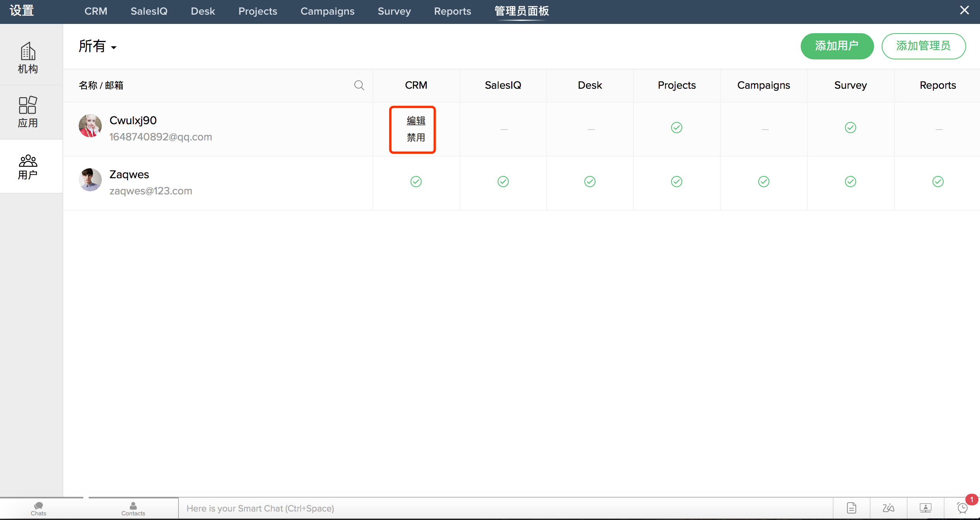980x520 pixels.
Task: Click 编辑 link for Cwulxj90 CRM
Action: click(x=416, y=121)
